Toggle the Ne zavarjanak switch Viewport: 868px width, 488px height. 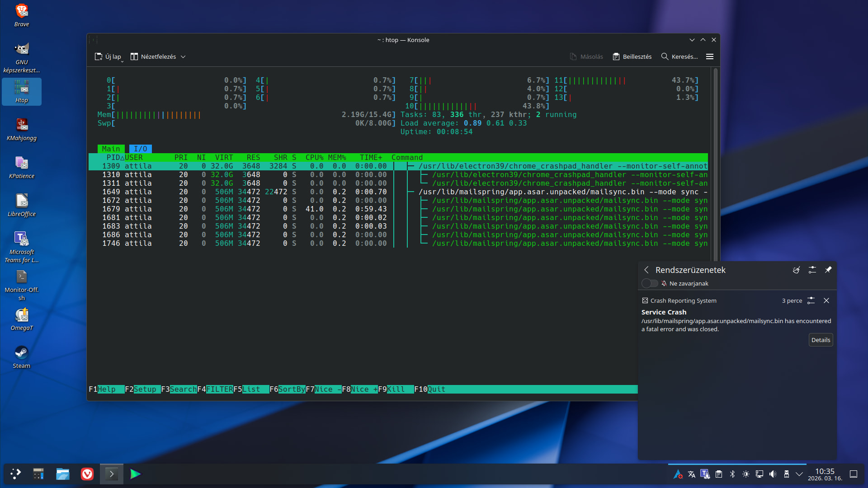click(x=650, y=283)
